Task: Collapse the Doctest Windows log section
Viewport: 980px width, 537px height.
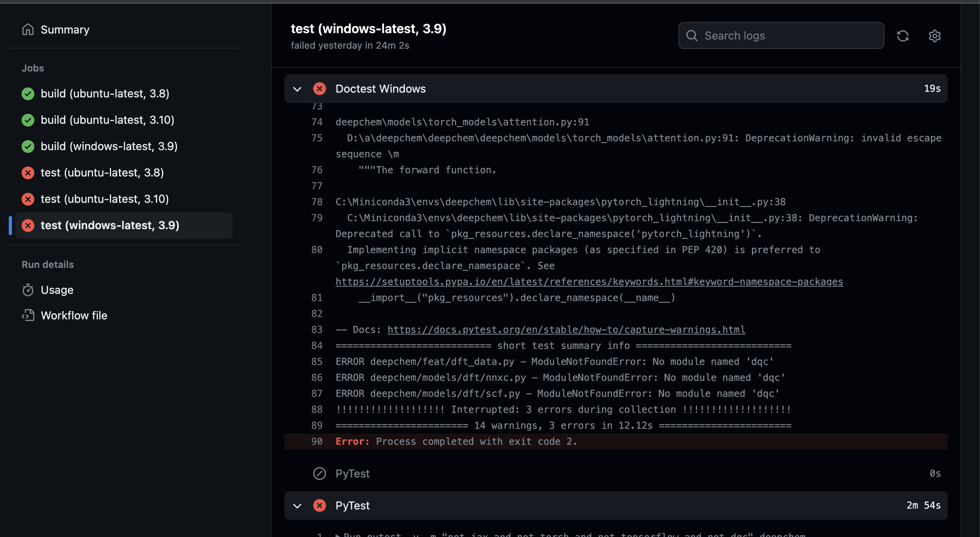Action: coord(297,89)
